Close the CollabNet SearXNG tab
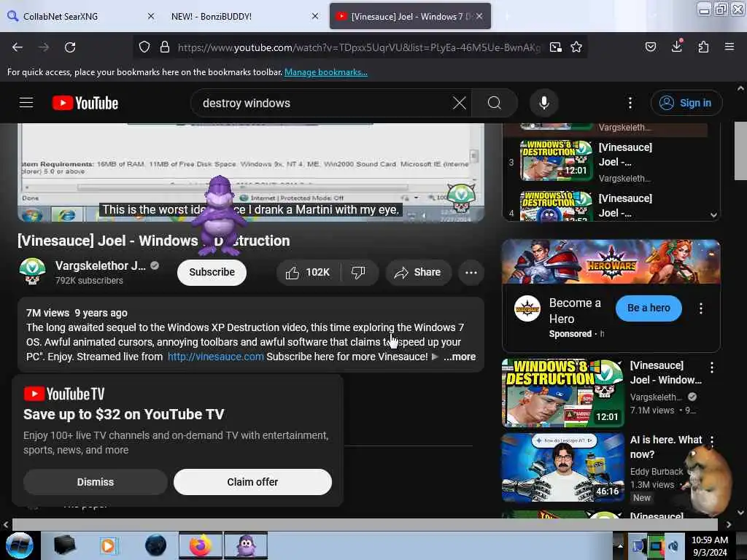 pos(150,16)
